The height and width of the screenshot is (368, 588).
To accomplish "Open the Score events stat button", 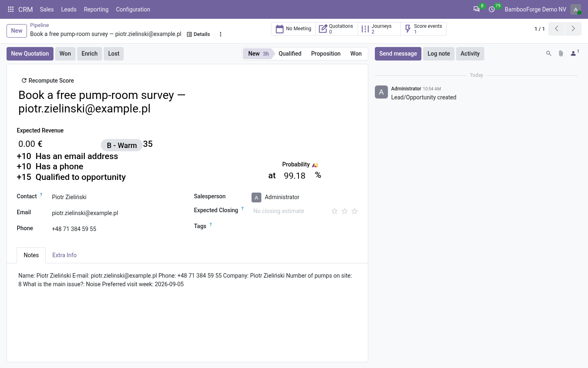I will (423, 29).
